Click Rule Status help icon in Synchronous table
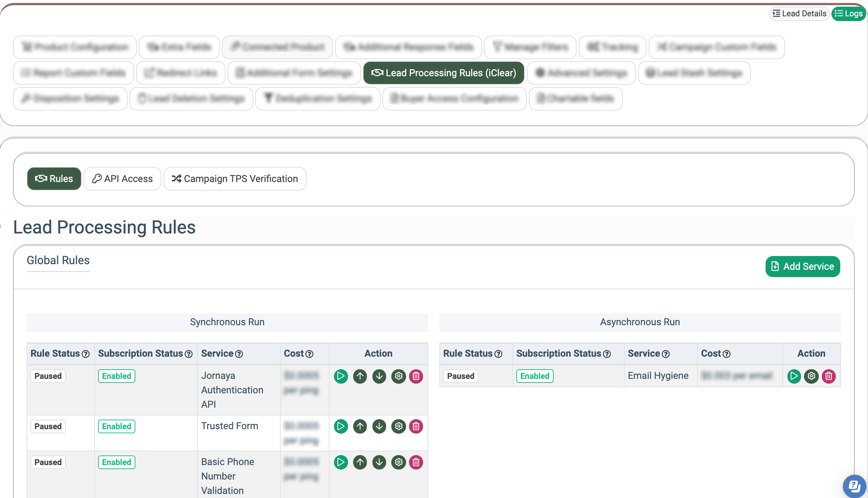The height and width of the screenshot is (498, 868). [x=86, y=354]
